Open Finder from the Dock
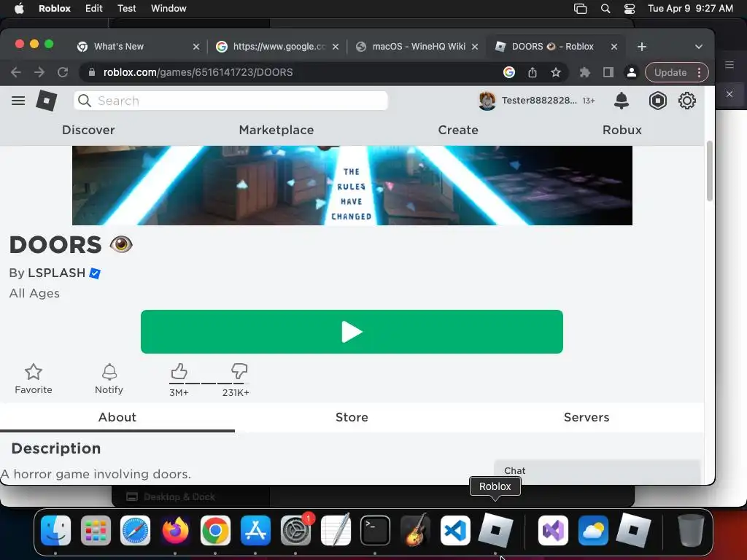The height and width of the screenshot is (560, 747). coord(55,531)
